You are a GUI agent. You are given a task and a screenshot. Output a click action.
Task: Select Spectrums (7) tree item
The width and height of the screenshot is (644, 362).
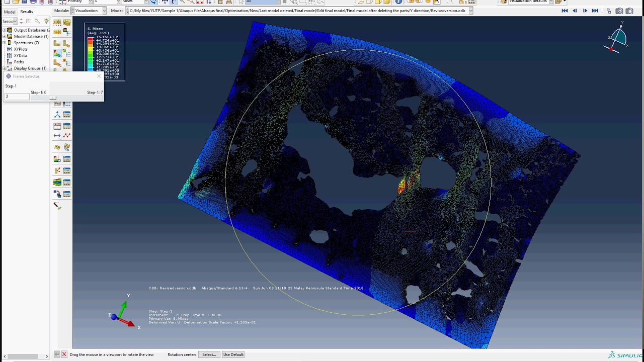pyautogui.click(x=26, y=43)
